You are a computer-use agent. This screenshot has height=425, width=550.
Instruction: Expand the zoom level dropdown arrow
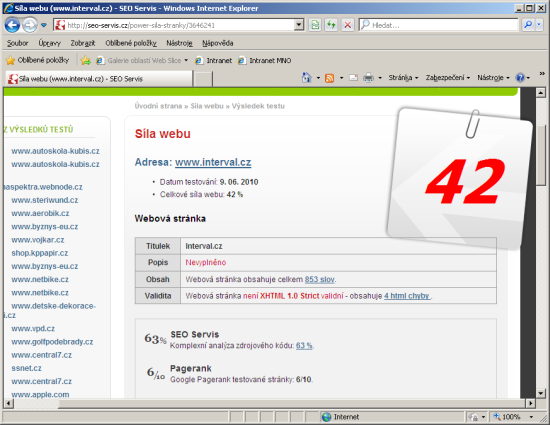(x=531, y=417)
